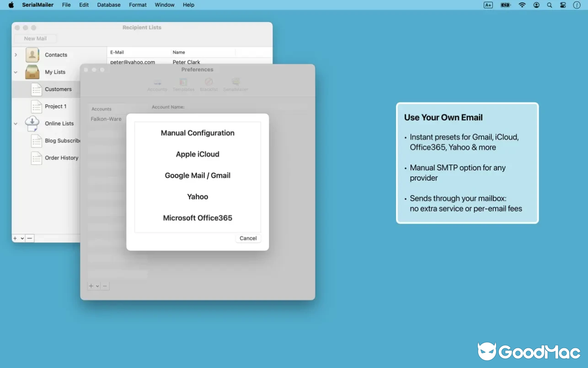Click the New Mail button

coord(35,38)
